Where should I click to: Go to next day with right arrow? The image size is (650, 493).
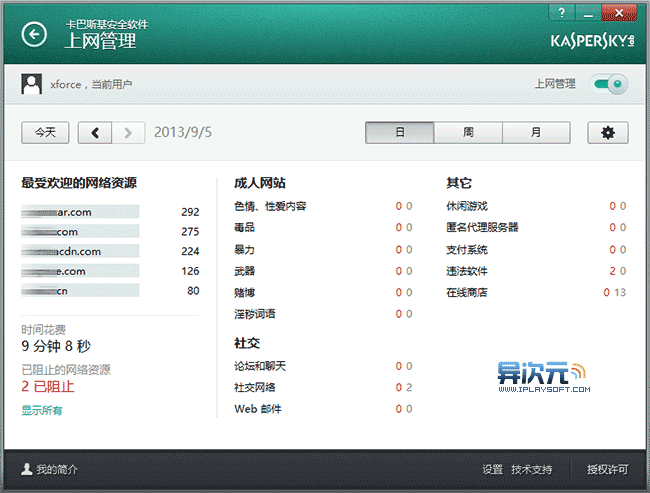tap(127, 133)
